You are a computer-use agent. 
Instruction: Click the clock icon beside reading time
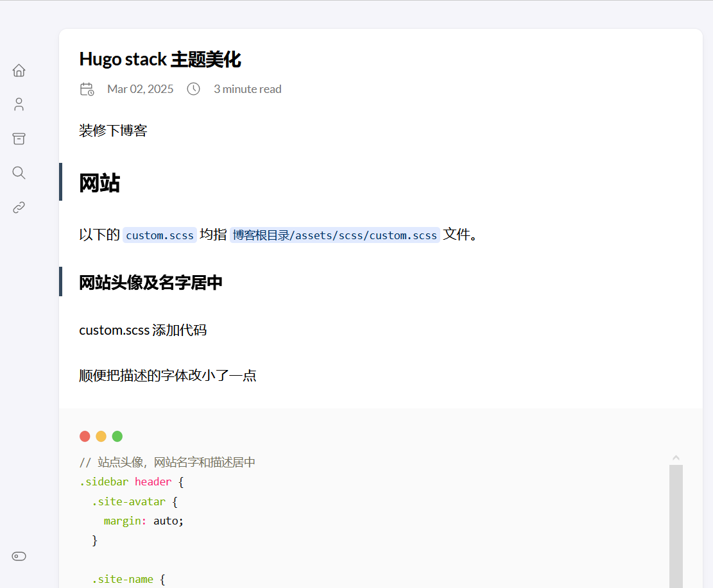coord(193,89)
